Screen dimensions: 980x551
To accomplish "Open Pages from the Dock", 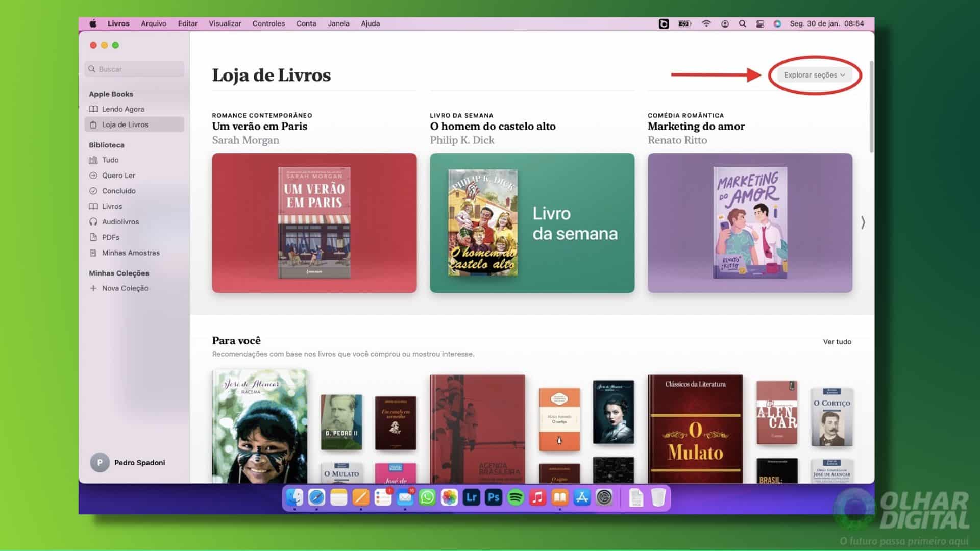I will coord(361,497).
